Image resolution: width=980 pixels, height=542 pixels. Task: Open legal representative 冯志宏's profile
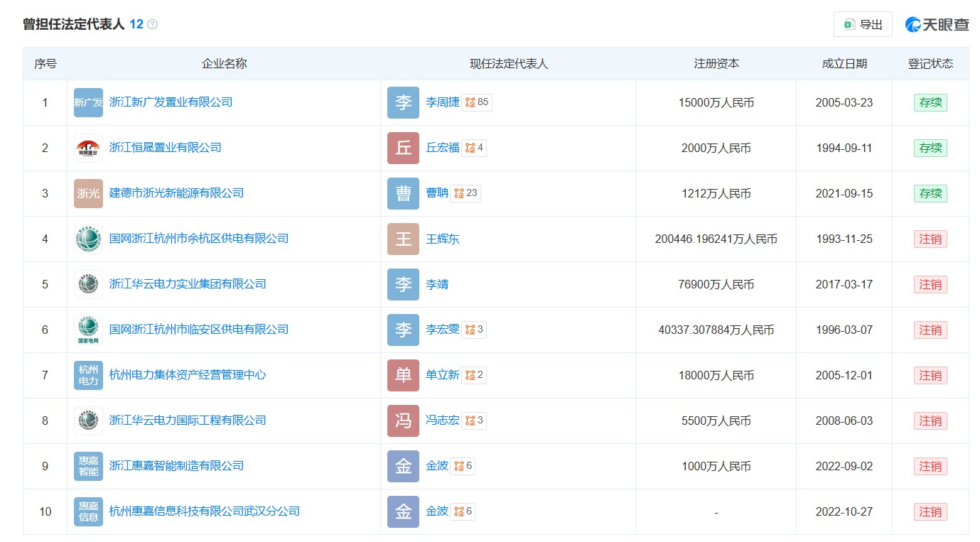443,421
